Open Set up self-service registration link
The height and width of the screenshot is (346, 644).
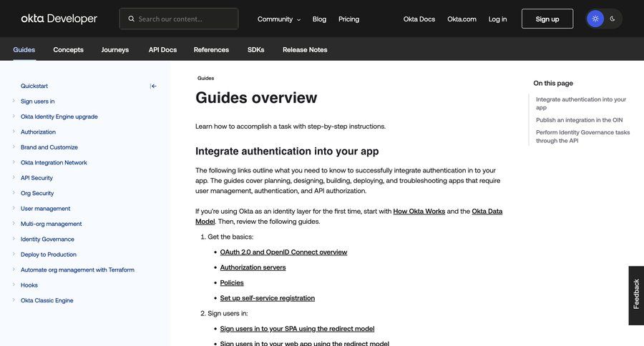pyautogui.click(x=268, y=298)
